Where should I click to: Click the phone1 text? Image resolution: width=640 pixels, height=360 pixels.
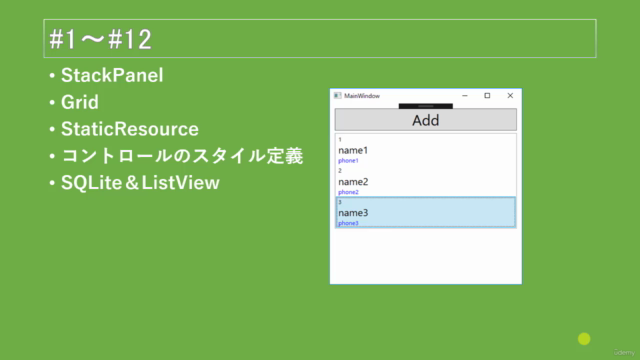click(348, 161)
